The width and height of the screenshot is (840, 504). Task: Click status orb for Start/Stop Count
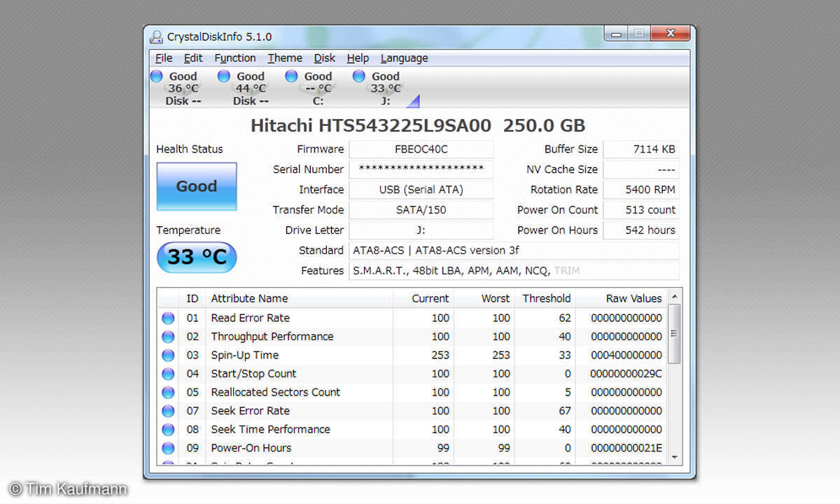[x=168, y=374]
